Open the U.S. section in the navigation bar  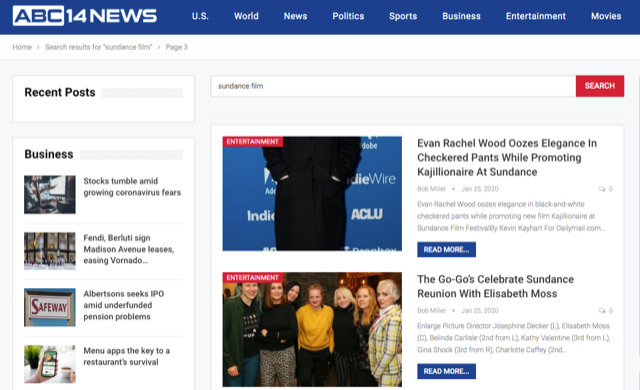click(x=200, y=16)
